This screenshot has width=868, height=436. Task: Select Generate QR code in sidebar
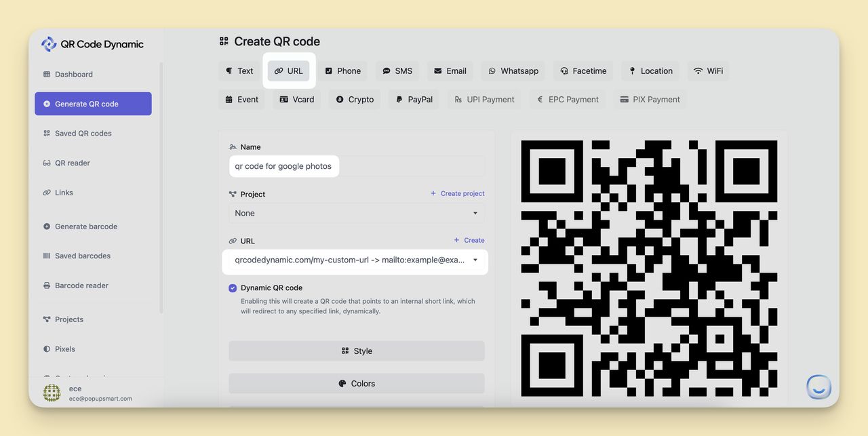tap(93, 104)
